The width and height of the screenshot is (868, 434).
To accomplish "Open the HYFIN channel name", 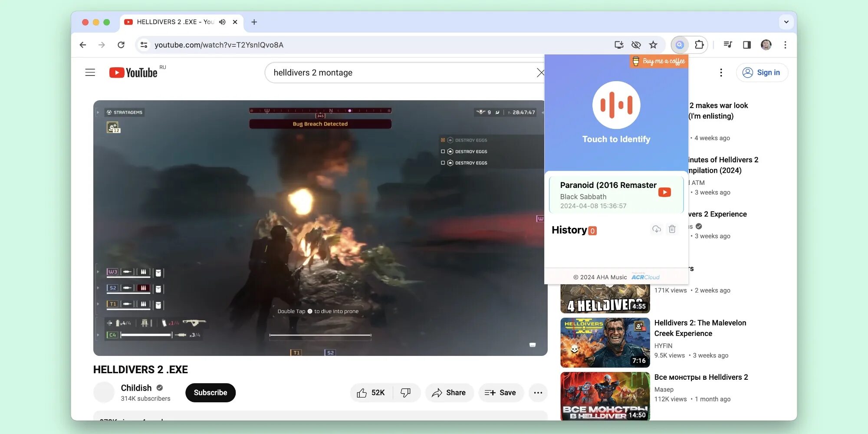I will click(663, 346).
